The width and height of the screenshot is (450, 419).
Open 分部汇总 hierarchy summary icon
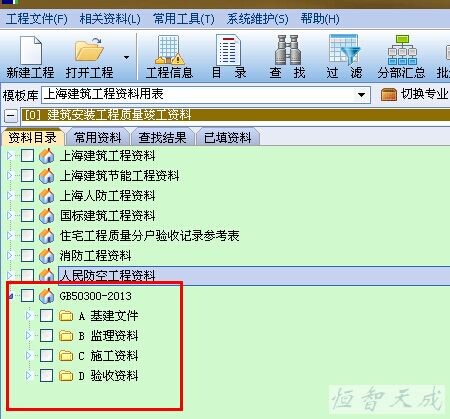click(x=402, y=50)
